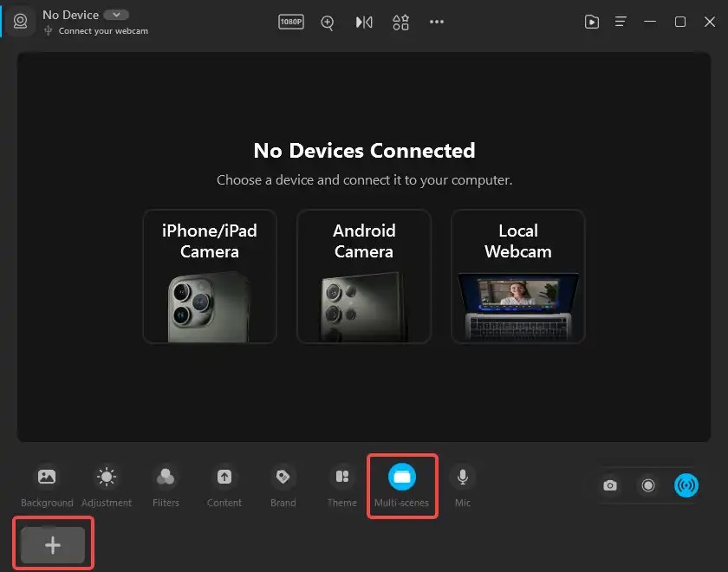Screen dimensions: 728x572
Task: Open the hamburger menu at top right
Action: [621, 22]
